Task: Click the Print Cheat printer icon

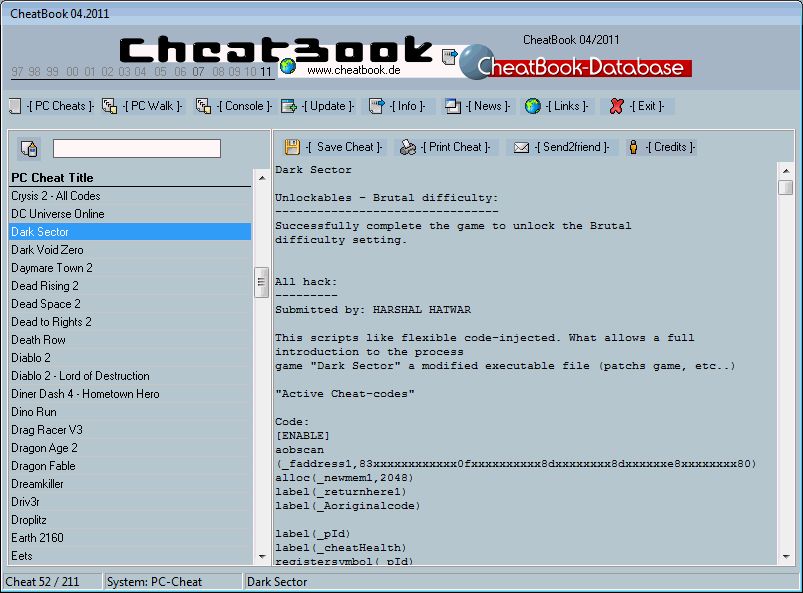Action: [x=408, y=147]
